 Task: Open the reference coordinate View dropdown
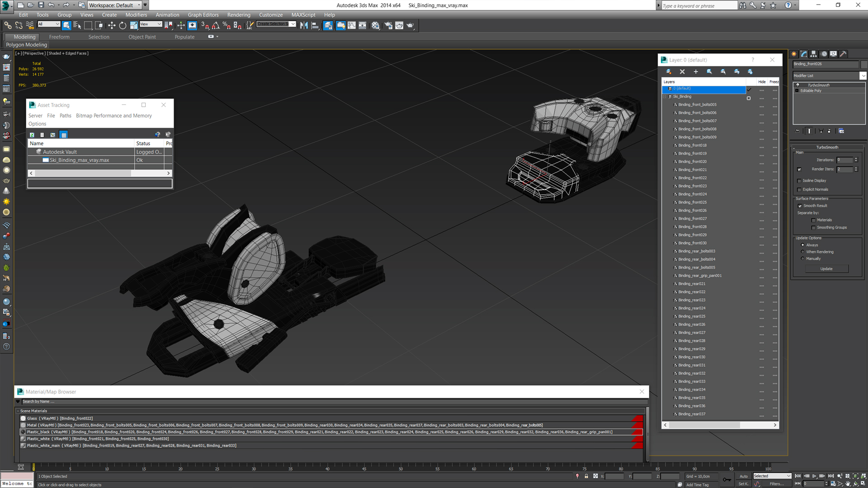[151, 24]
